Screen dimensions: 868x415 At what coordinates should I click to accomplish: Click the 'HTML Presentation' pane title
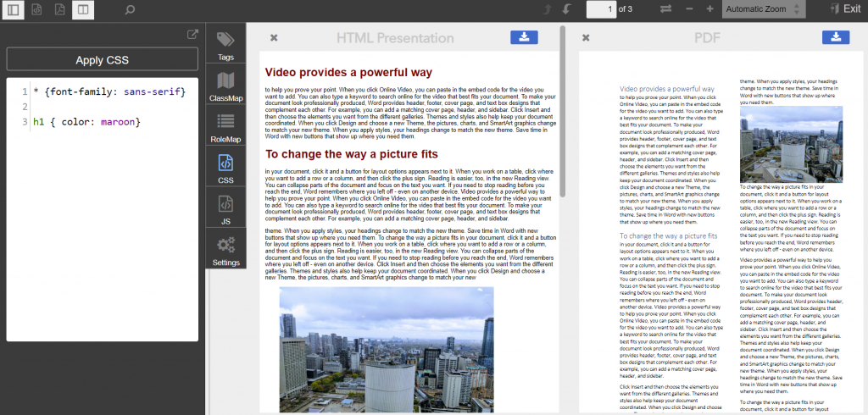click(x=395, y=37)
